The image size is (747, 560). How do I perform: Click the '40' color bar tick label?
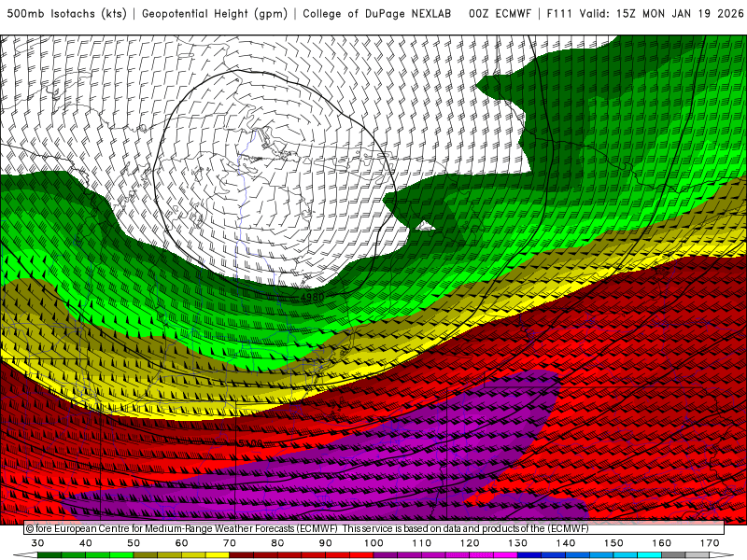[x=86, y=543]
